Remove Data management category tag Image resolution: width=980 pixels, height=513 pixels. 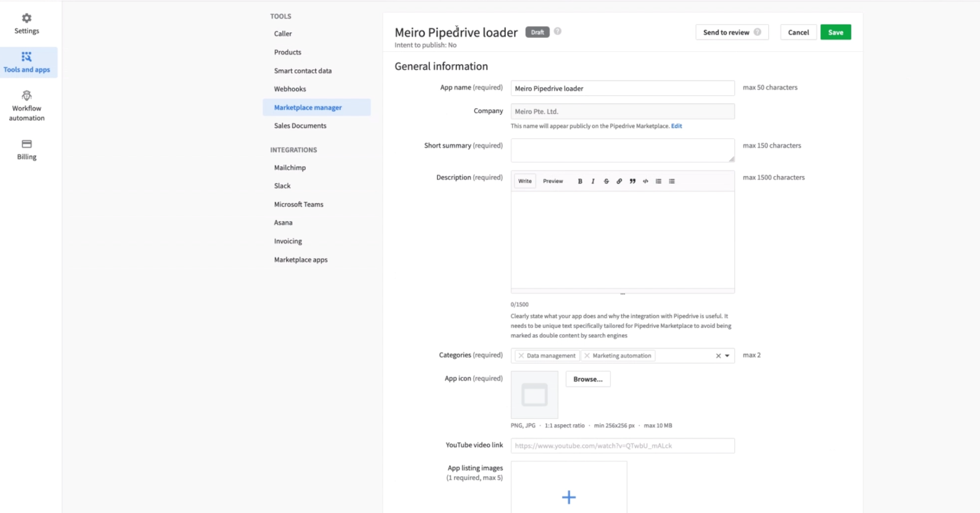tap(522, 356)
